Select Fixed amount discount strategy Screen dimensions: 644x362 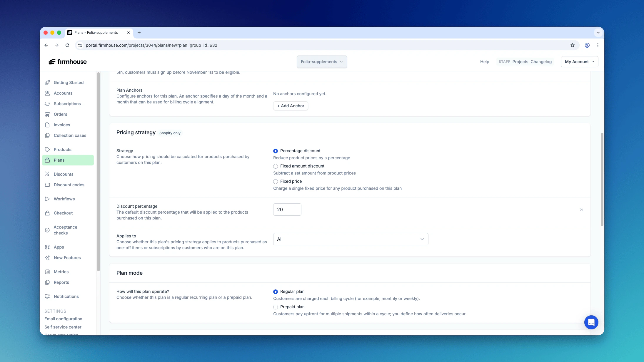(276, 166)
